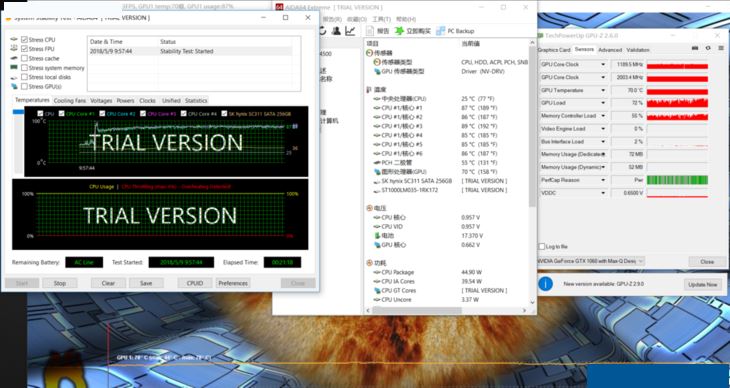Open the Graphics Card tab in GPU-Z
730x388 pixels.
(x=554, y=50)
